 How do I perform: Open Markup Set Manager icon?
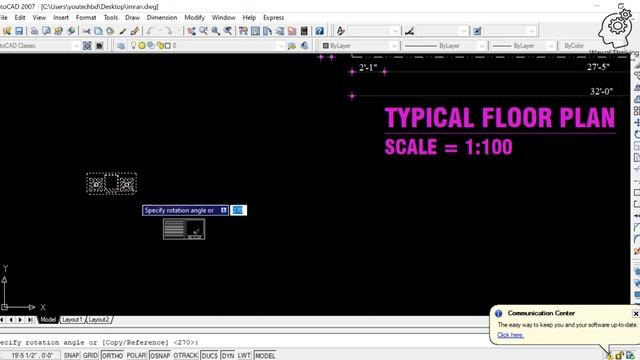click(x=292, y=31)
